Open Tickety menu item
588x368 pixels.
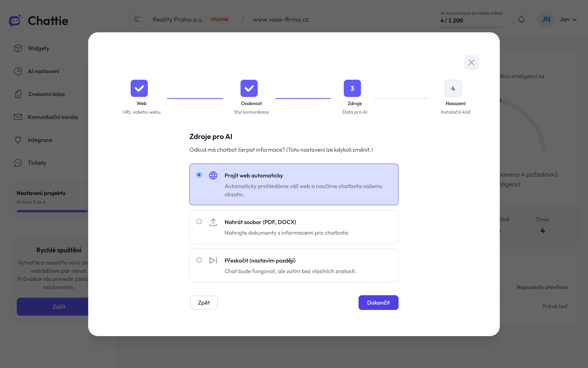[37, 163]
